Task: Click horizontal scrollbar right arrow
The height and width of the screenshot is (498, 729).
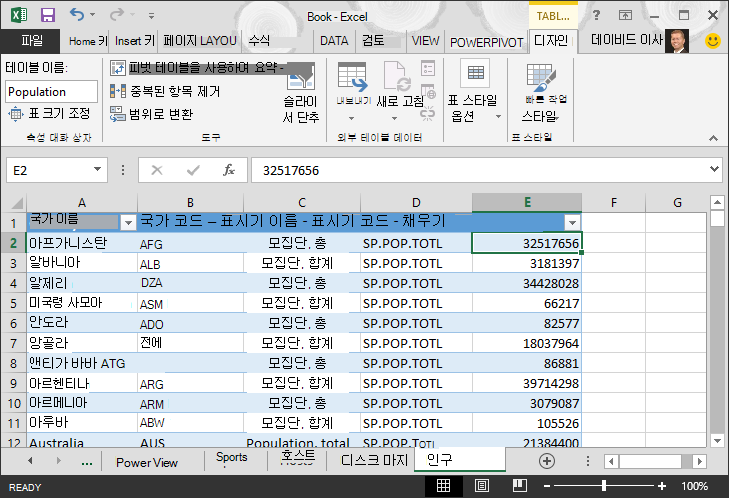Action: coord(699,461)
